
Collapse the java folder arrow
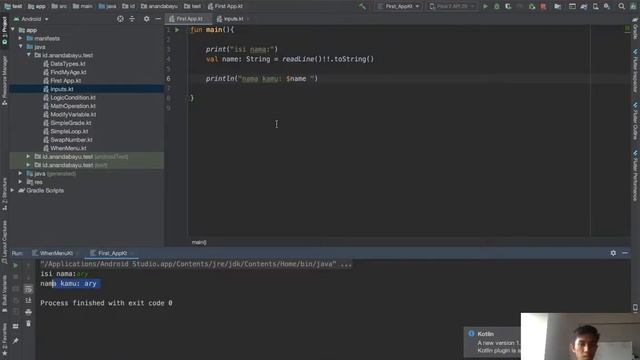tap(20, 47)
